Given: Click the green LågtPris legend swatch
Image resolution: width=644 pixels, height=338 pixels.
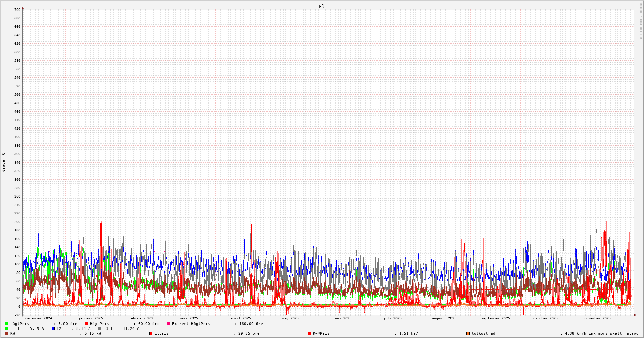Looking at the screenshot, I should tap(6, 324).
